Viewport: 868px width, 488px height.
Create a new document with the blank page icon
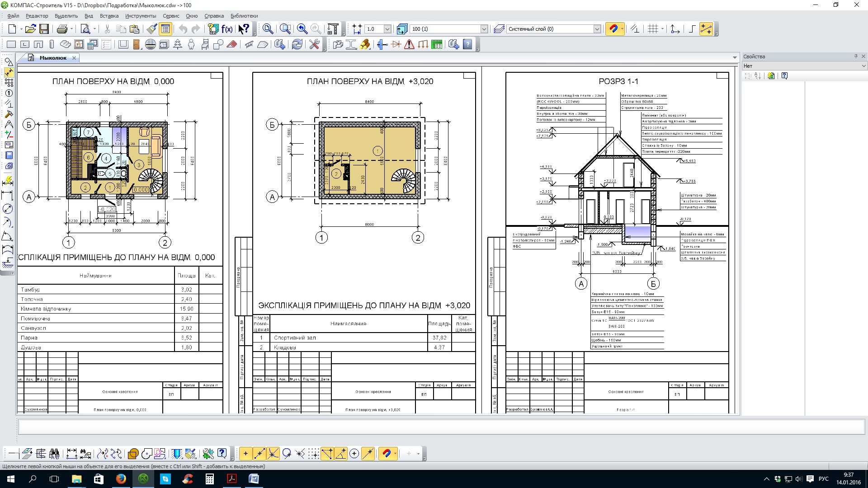[12, 29]
